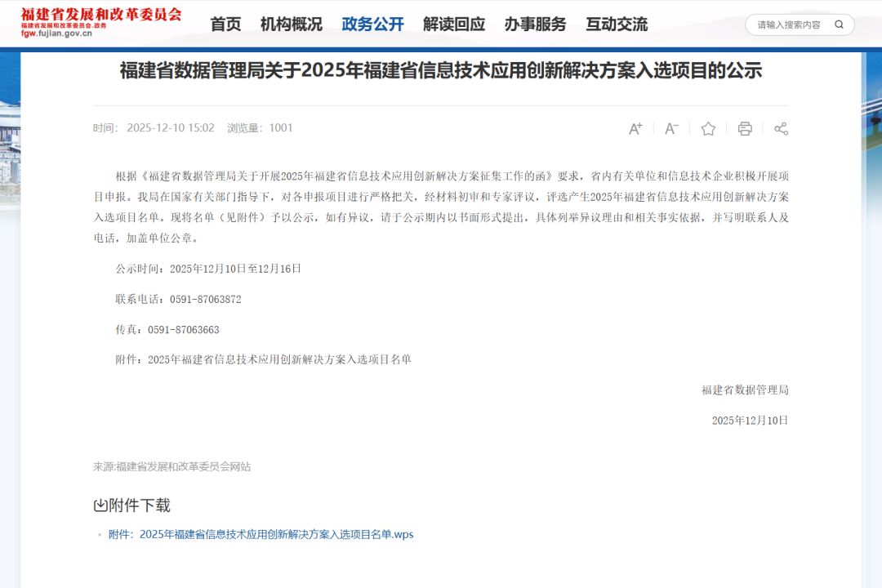Increase the article font size (A+)
Screen dimensions: 882x588
(635, 128)
